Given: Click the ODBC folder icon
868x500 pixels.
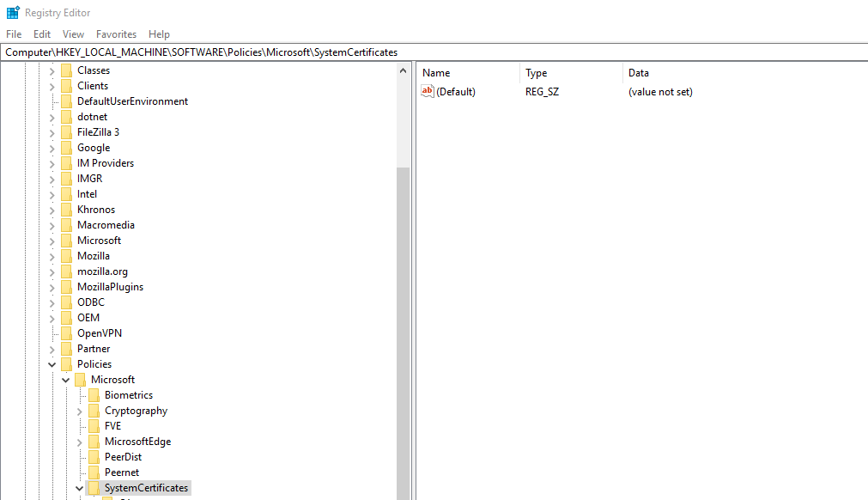Looking at the screenshot, I should [x=66, y=302].
